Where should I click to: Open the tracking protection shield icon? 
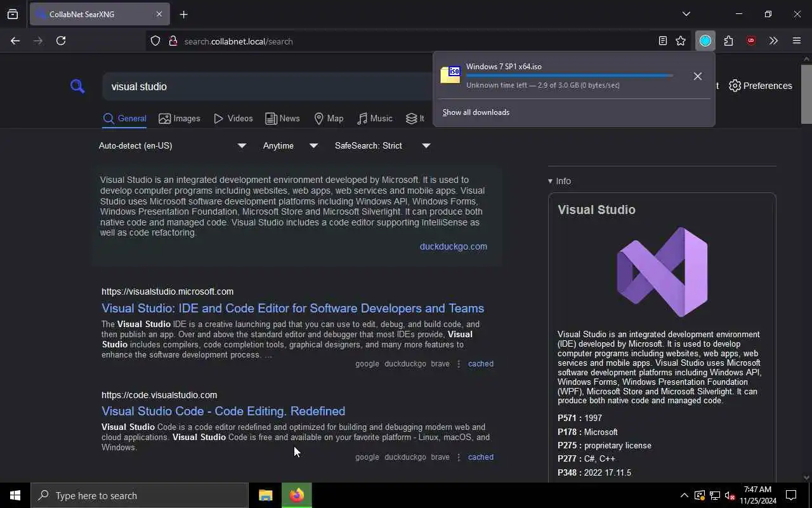click(x=155, y=41)
